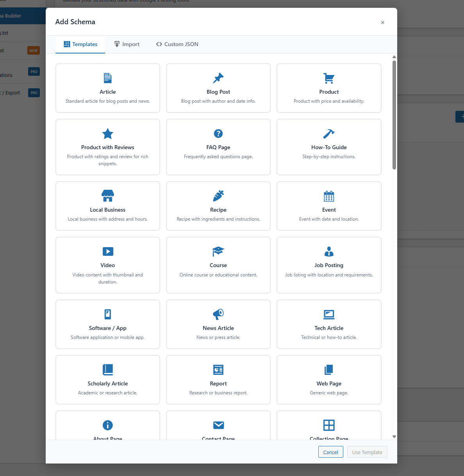Switch to the Import tab

[127, 44]
